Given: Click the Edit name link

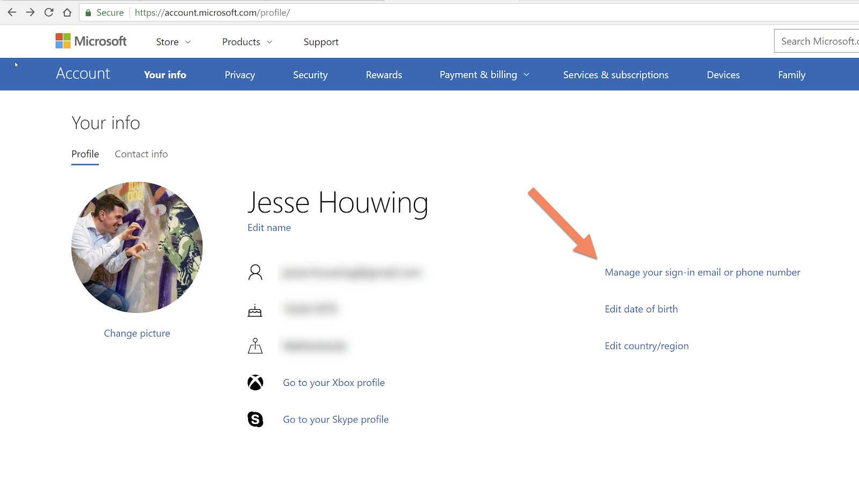Looking at the screenshot, I should point(269,228).
